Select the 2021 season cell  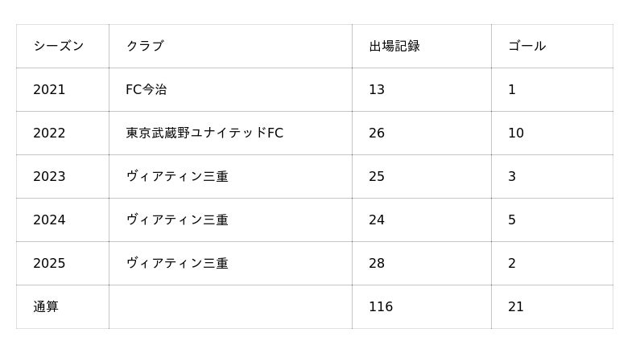(x=49, y=89)
